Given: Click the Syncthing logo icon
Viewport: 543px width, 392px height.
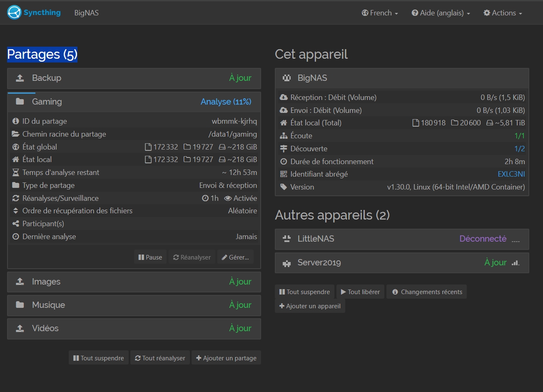Looking at the screenshot, I should coord(14,12).
